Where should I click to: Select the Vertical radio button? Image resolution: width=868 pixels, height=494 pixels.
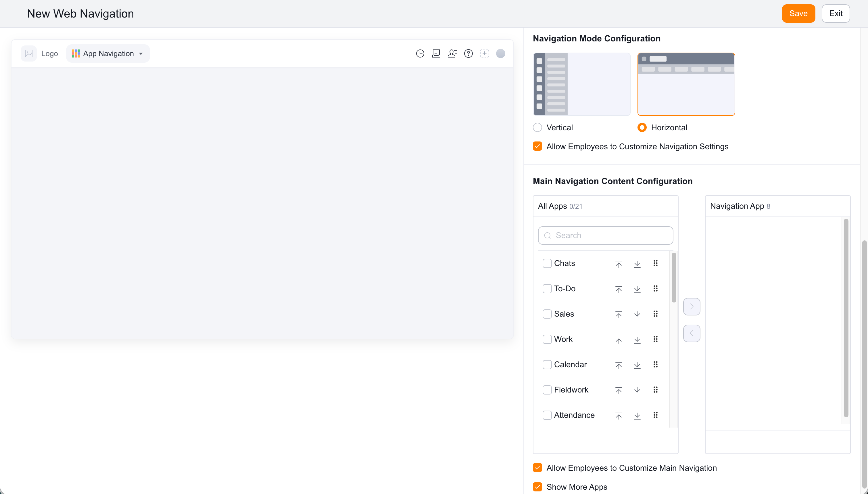tap(537, 128)
